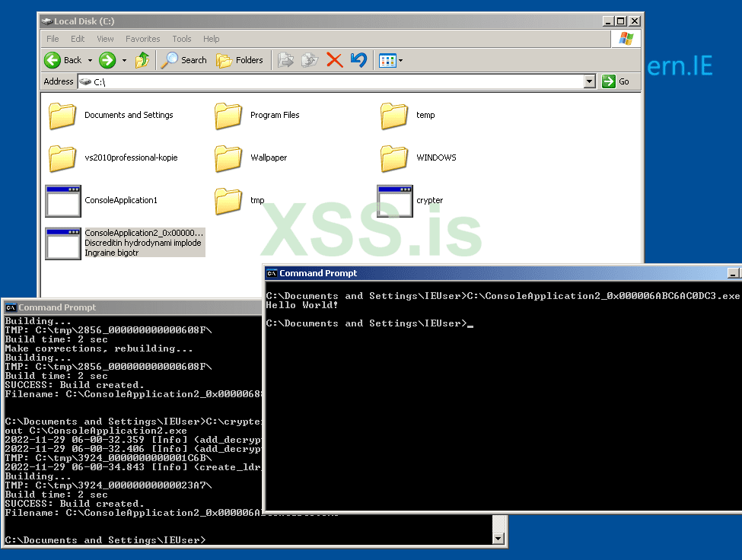Screen dimensions: 742x560
Task: Click the front Command Prompt title bar icon
Action: coord(272,273)
